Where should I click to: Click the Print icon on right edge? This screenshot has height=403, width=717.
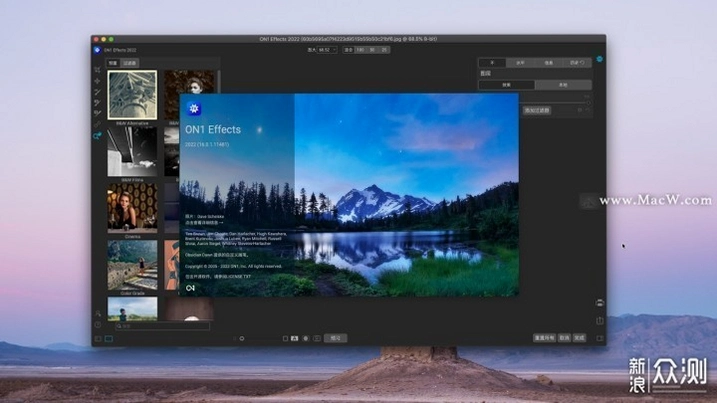point(600,303)
